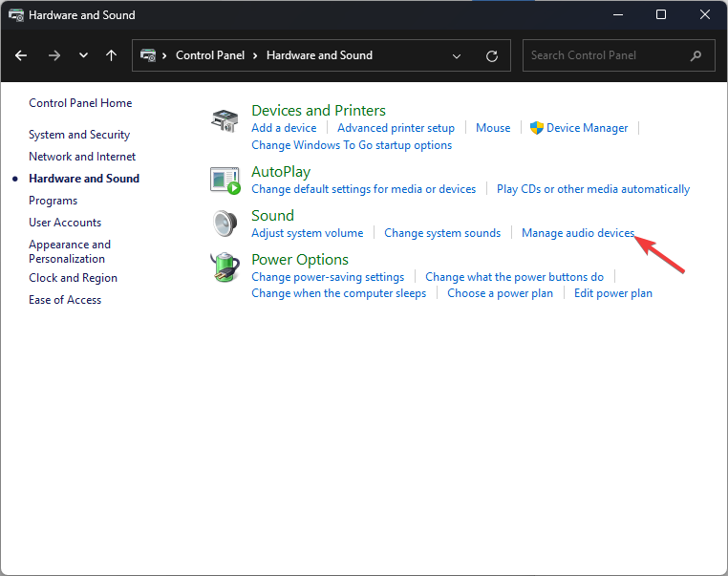Image resolution: width=728 pixels, height=576 pixels.
Task: Expand the chevron after Control Panel breadcrumb
Action: (x=256, y=55)
